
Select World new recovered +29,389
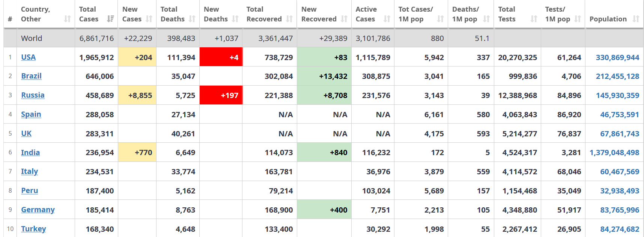pyautogui.click(x=333, y=38)
